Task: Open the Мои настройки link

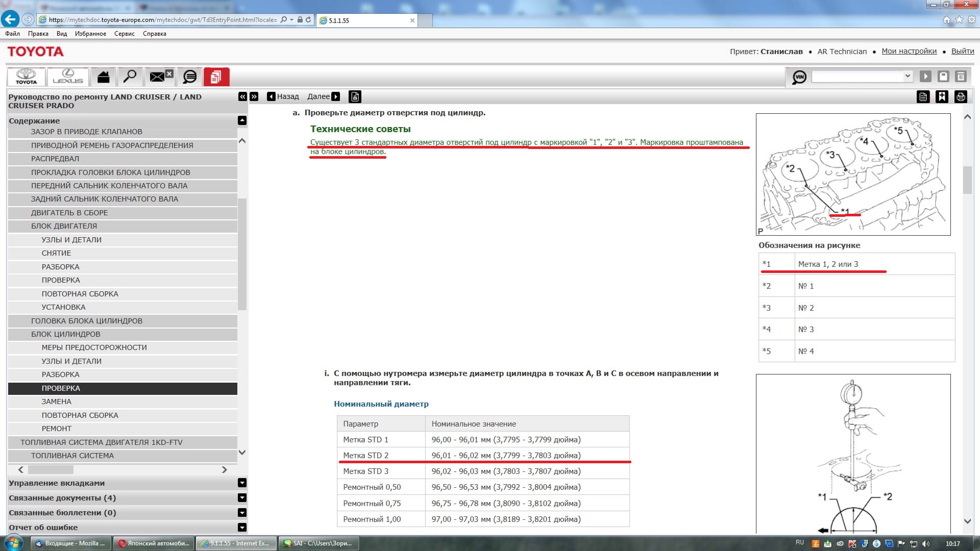Action: [909, 51]
